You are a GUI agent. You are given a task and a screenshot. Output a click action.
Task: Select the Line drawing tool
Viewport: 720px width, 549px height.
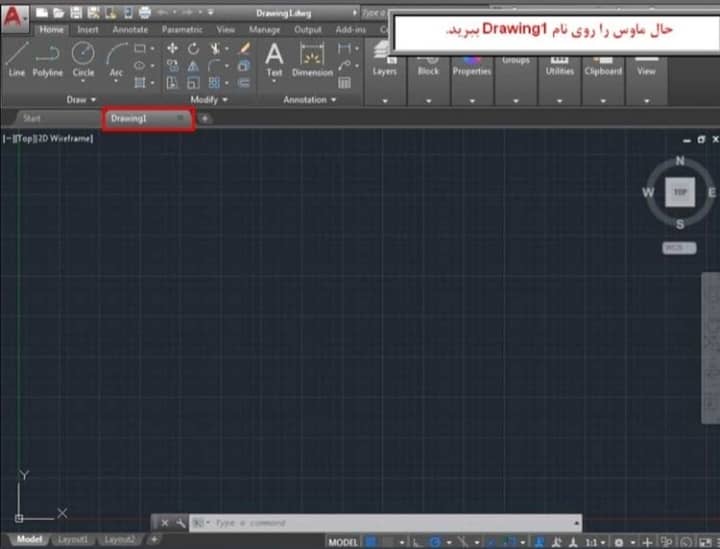(x=17, y=59)
